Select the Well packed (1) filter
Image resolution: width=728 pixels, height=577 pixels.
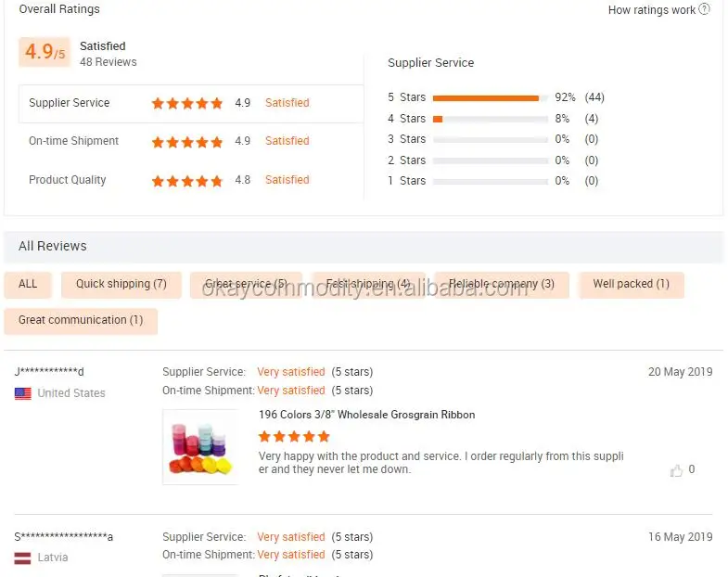[631, 285]
